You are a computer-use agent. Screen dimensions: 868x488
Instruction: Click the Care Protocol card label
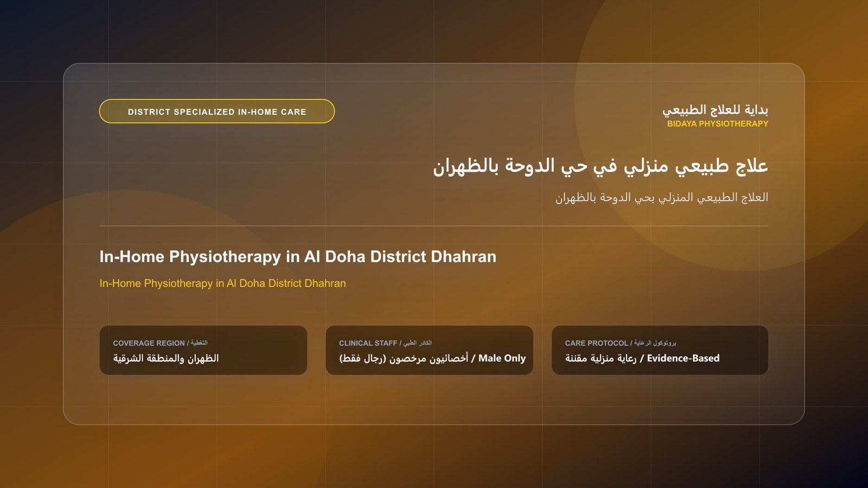pyautogui.click(x=621, y=343)
